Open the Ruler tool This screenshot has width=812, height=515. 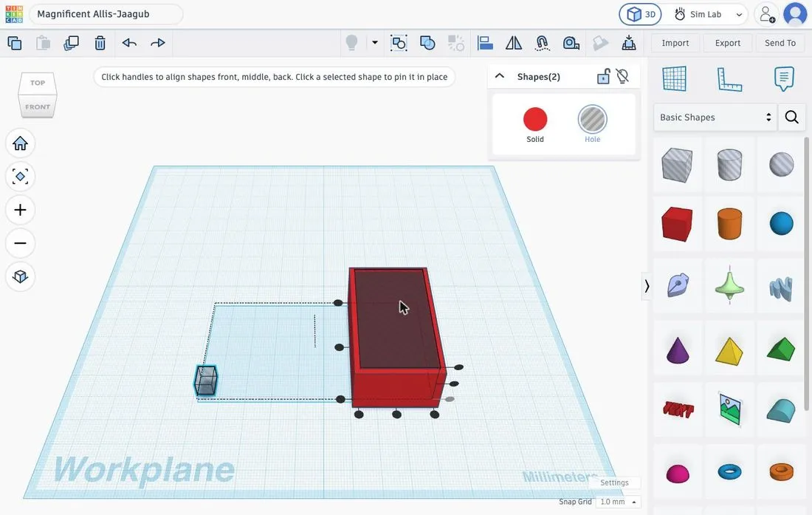(729, 79)
